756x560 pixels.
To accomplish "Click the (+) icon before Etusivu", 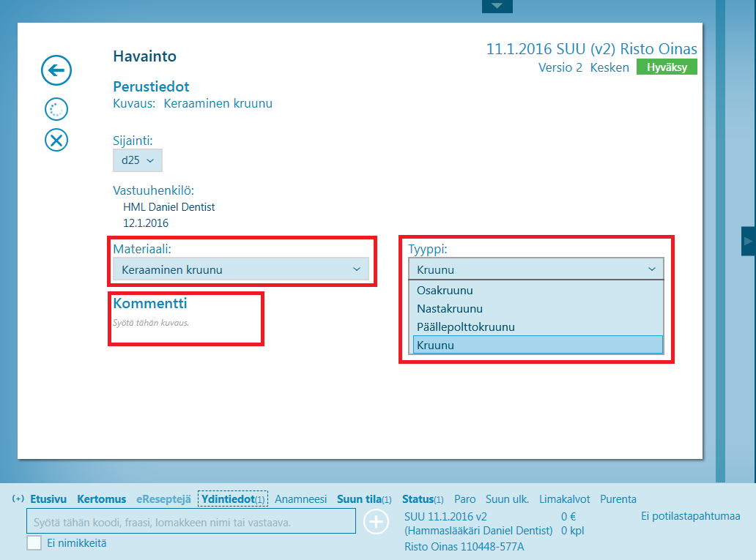I will tap(18, 499).
